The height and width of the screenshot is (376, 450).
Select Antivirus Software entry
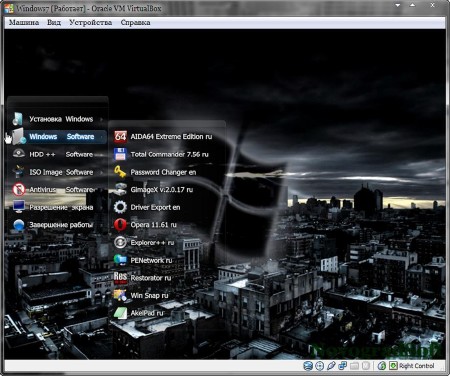tap(57, 190)
